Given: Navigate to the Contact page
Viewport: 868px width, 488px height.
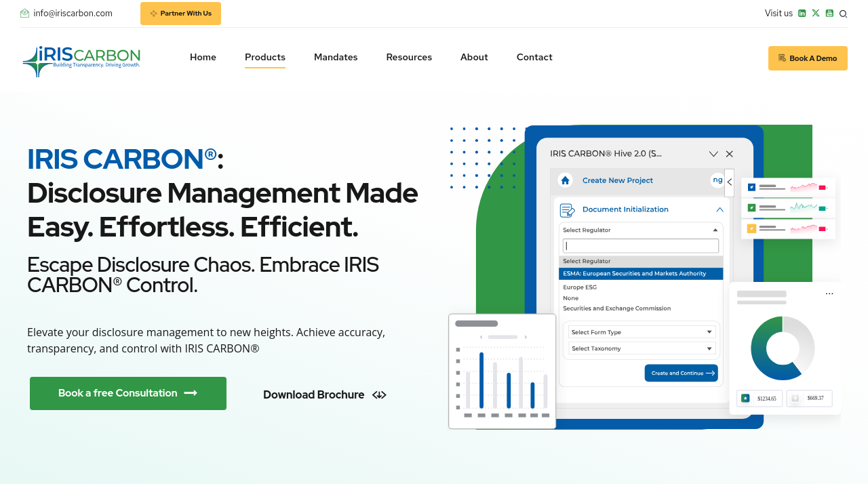Looking at the screenshot, I should 534,58.
